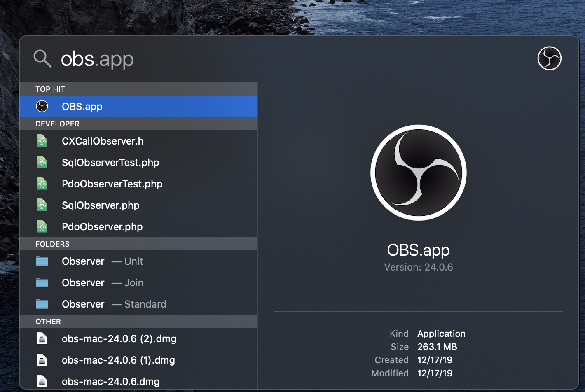Click the OBS.app title in the preview pane
Image resolution: width=585 pixels, height=392 pixels.
[x=419, y=250]
